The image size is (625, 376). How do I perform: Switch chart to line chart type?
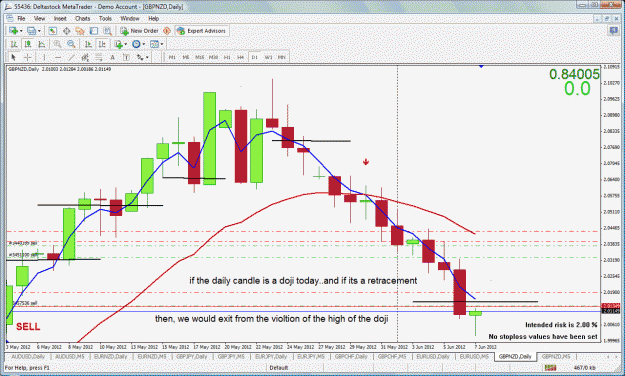[41, 44]
